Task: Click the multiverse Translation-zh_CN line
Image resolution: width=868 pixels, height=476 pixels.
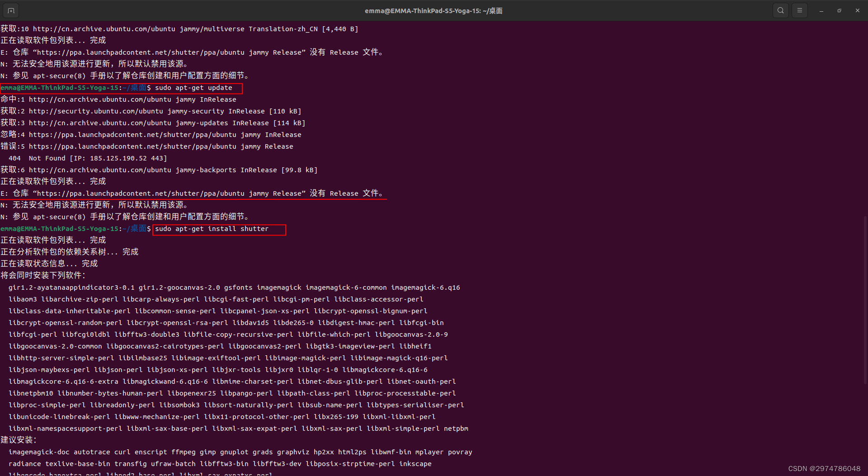Action: [x=179, y=29]
